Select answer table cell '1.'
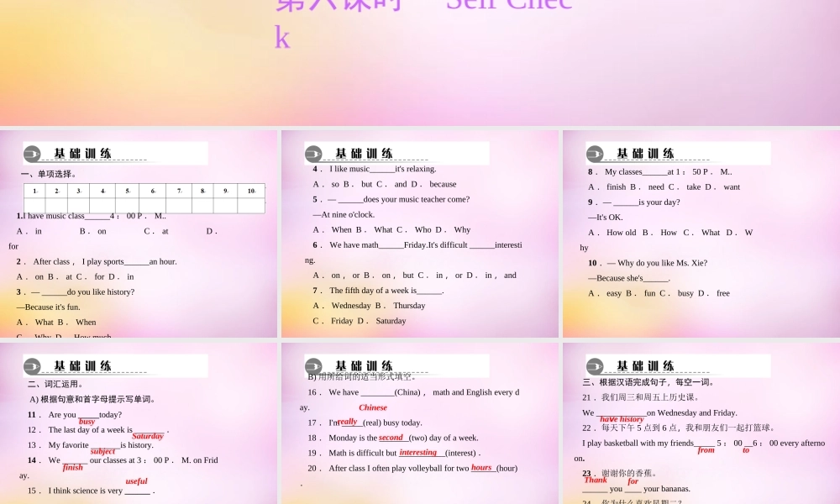The image size is (840, 504). (34, 191)
